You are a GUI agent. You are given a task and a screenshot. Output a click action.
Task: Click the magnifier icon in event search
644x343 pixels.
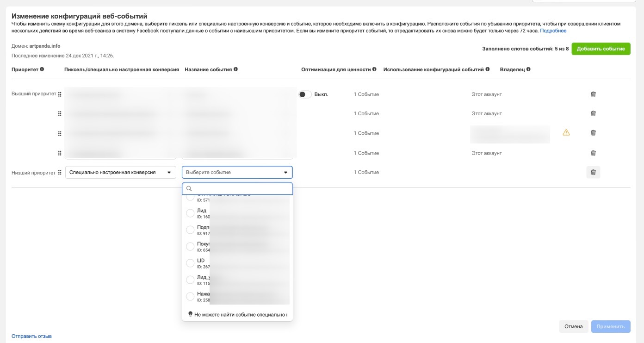[x=189, y=188]
